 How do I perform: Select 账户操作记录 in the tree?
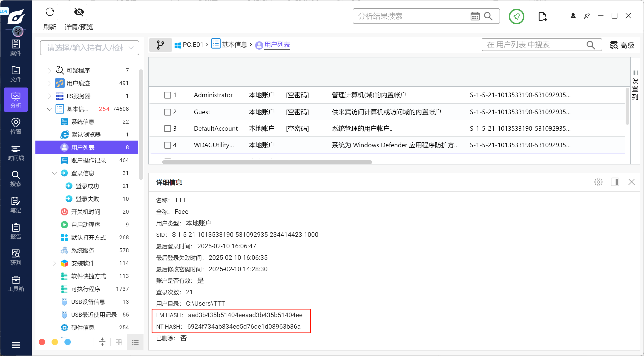[89, 160]
